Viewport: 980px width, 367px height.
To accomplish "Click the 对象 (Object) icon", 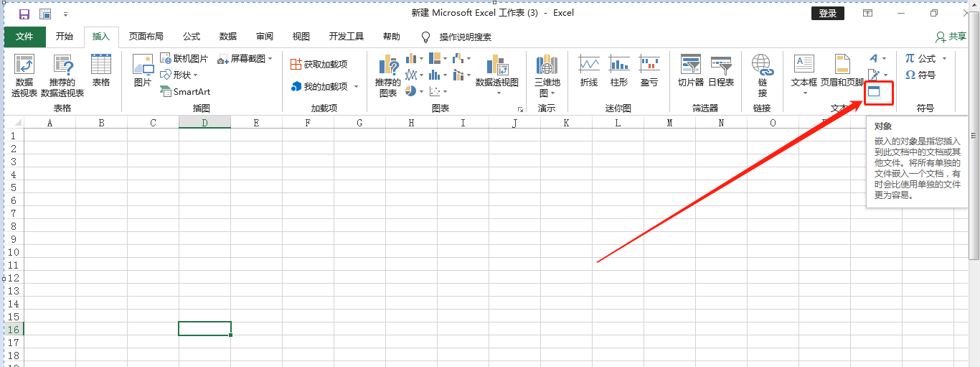I will tap(874, 91).
